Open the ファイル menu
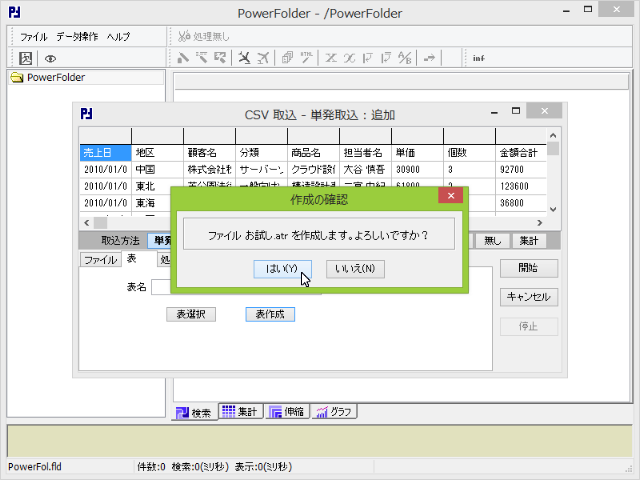The image size is (640, 480). (33, 37)
